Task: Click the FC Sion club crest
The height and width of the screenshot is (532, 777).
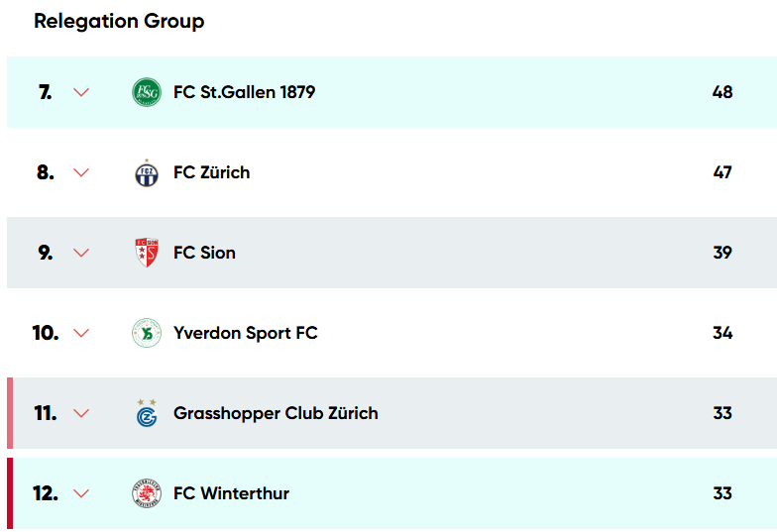Action: (x=146, y=253)
